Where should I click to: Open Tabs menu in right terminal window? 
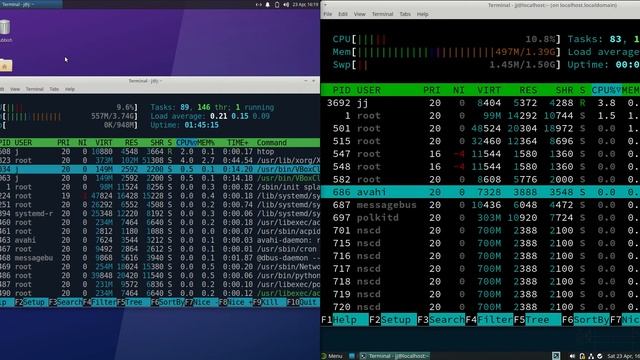(x=405, y=14)
